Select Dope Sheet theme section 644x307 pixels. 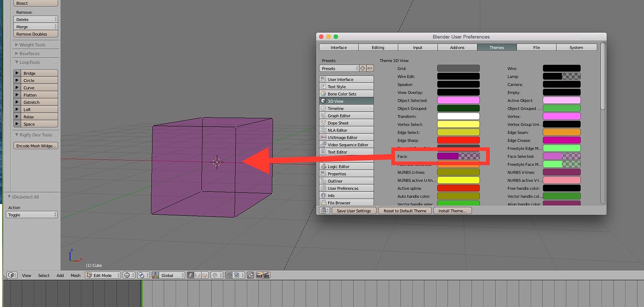tap(347, 123)
